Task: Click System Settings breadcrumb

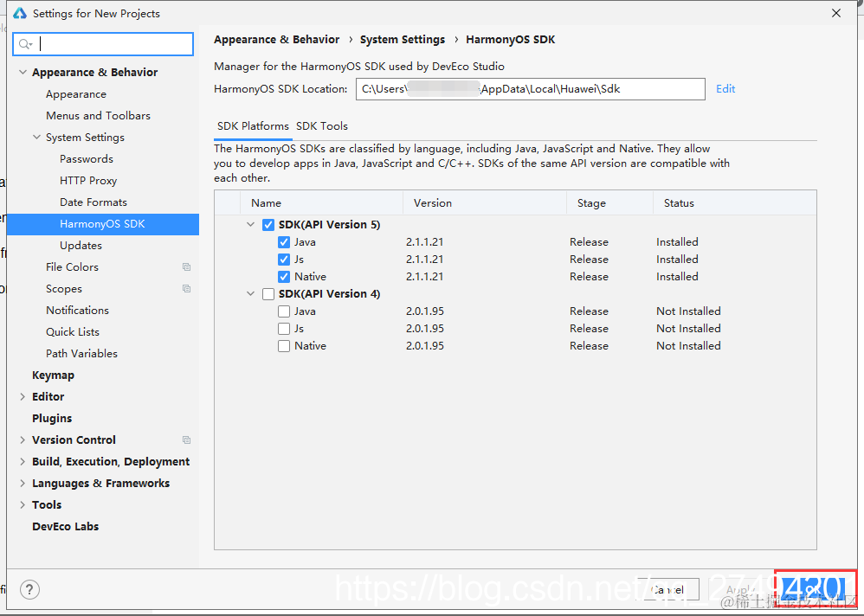Action: pos(403,40)
